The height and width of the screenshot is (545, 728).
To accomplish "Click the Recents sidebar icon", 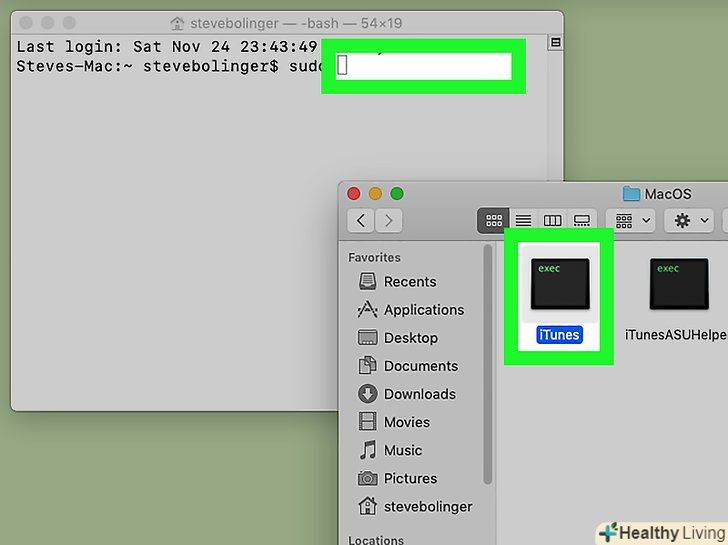I will coord(367,282).
